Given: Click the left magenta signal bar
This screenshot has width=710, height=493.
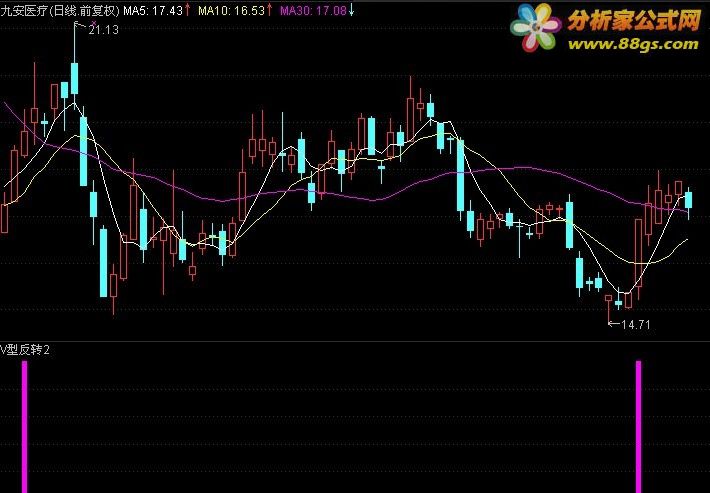Looking at the screenshot, I should coord(24,426).
